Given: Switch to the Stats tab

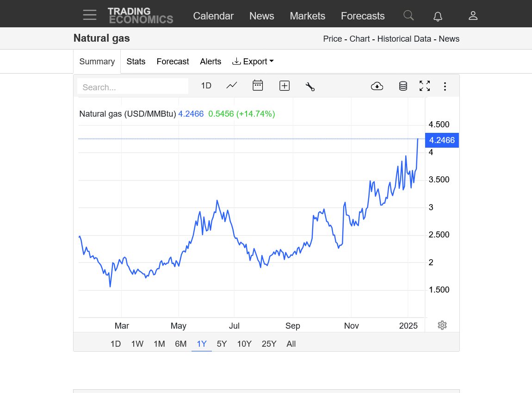Looking at the screenshot, I should click(x=136, y=62).
